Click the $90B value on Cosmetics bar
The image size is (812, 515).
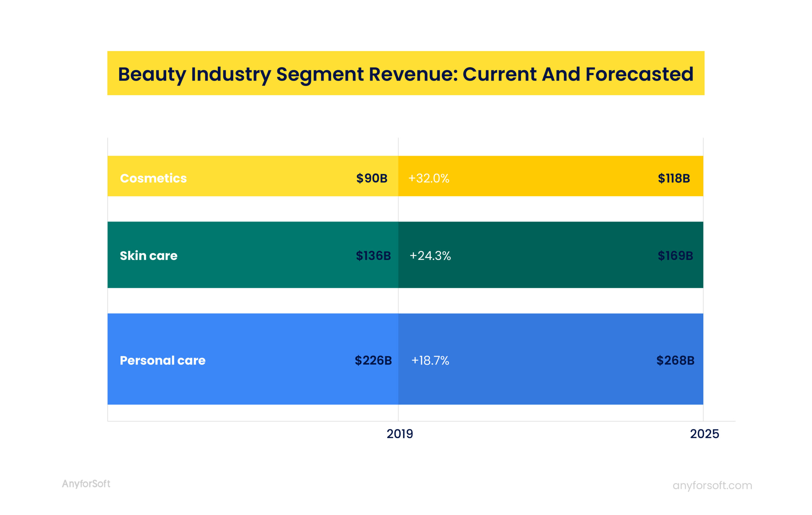point(372,179)
